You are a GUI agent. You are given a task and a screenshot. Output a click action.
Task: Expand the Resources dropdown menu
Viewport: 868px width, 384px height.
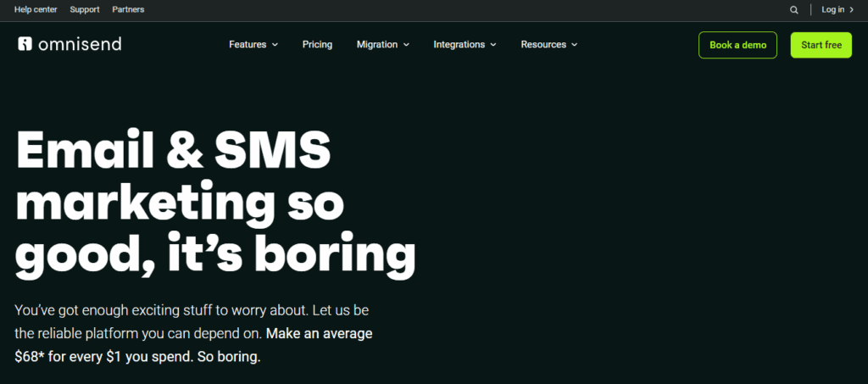549,45
